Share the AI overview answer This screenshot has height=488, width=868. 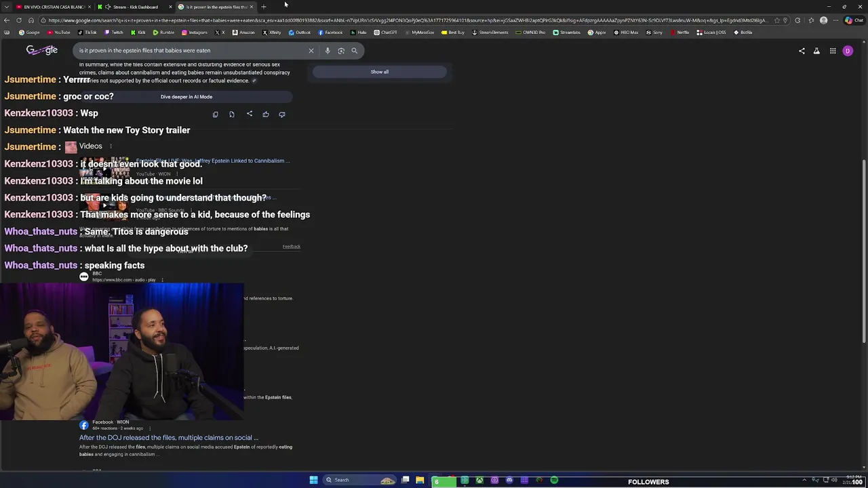249,114
